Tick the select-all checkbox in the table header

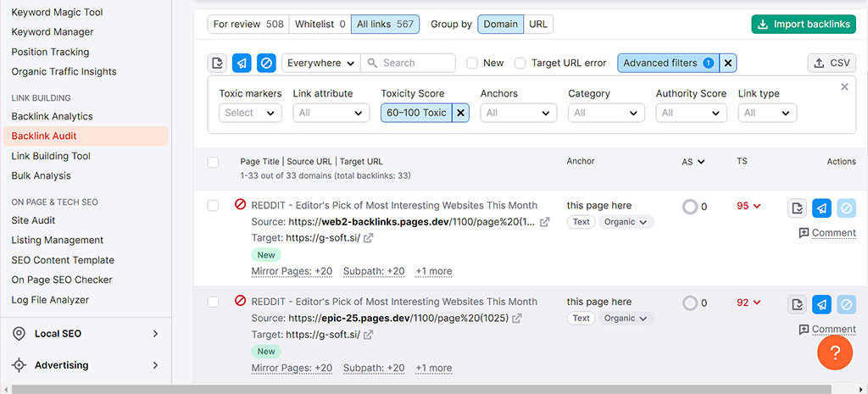(x=213, y=162)
